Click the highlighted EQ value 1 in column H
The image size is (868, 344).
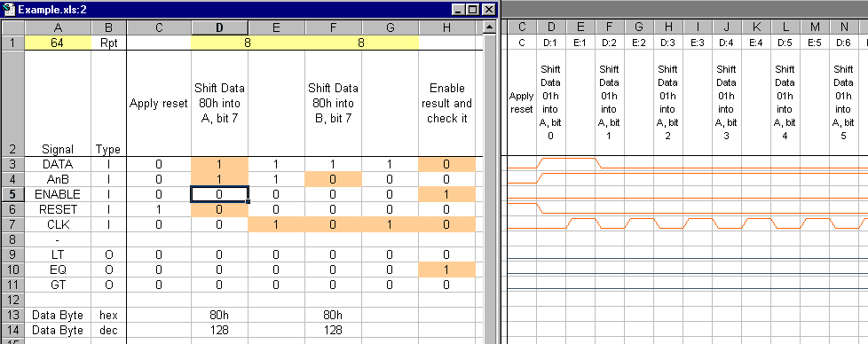coord(446,270)
